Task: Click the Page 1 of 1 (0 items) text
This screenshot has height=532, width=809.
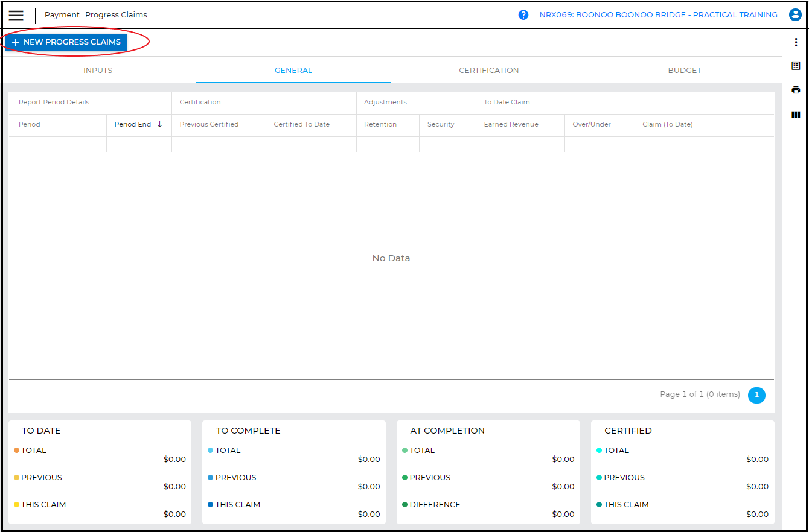Action: click(700, 394)
